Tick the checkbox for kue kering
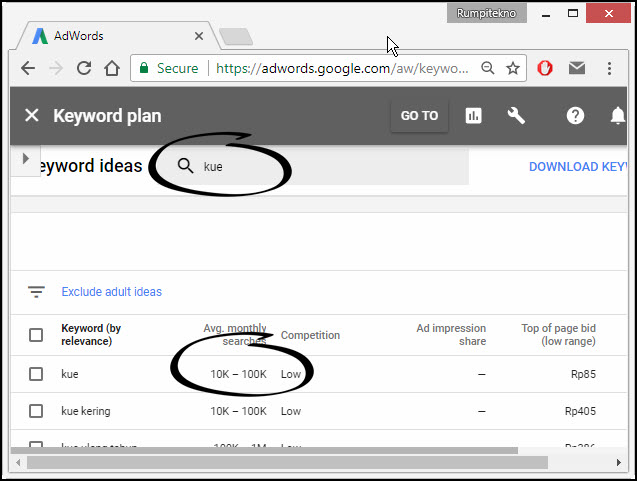Viewport: 637px width, 481px height. point(36,411)
